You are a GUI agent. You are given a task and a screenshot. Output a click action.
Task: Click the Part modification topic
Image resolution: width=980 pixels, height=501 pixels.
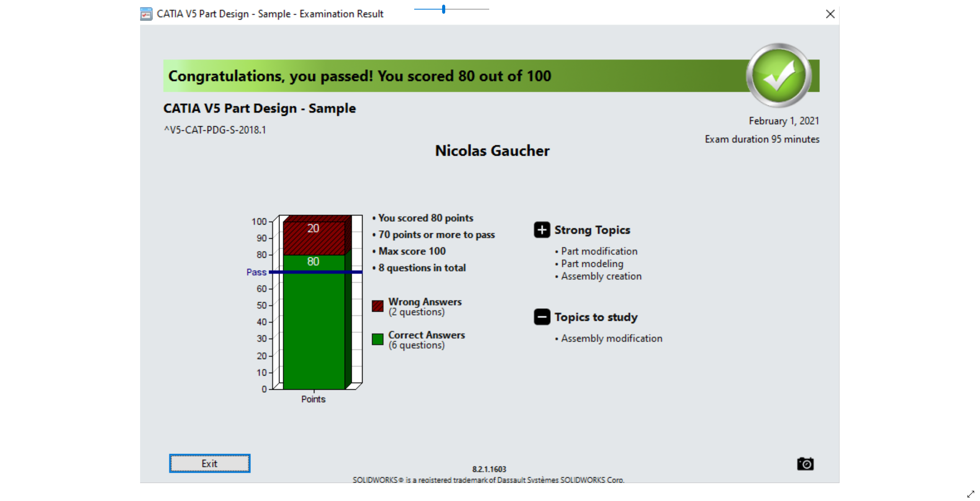[599, 251]
